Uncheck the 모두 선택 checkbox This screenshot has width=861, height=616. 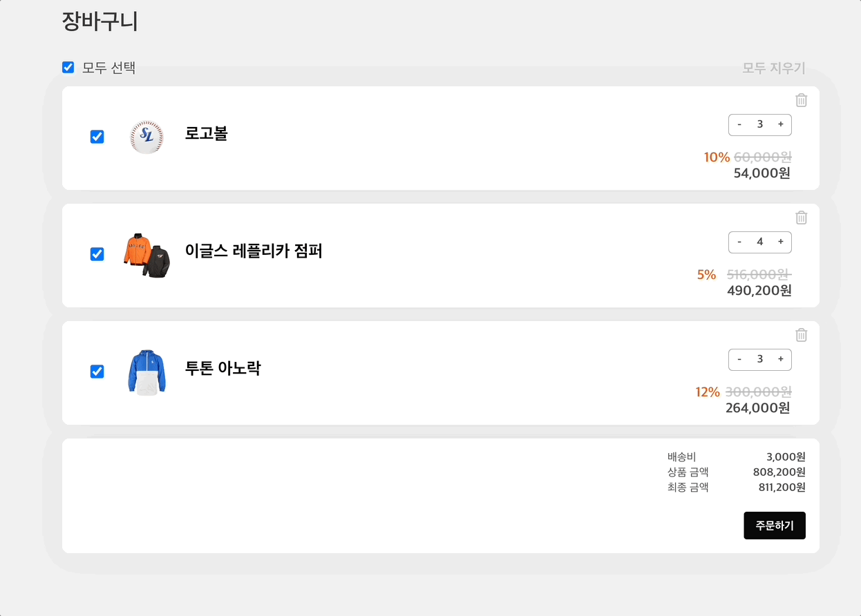click(68, 67)
